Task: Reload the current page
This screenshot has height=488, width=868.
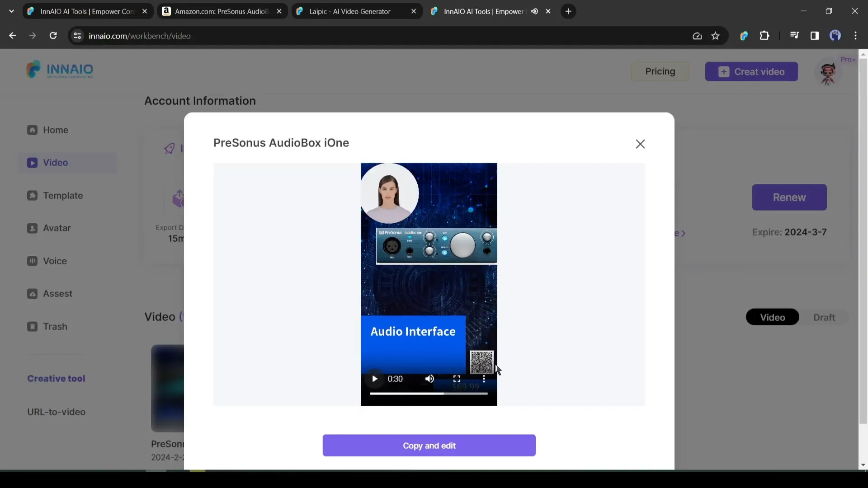Action: [x=53, y=36]
